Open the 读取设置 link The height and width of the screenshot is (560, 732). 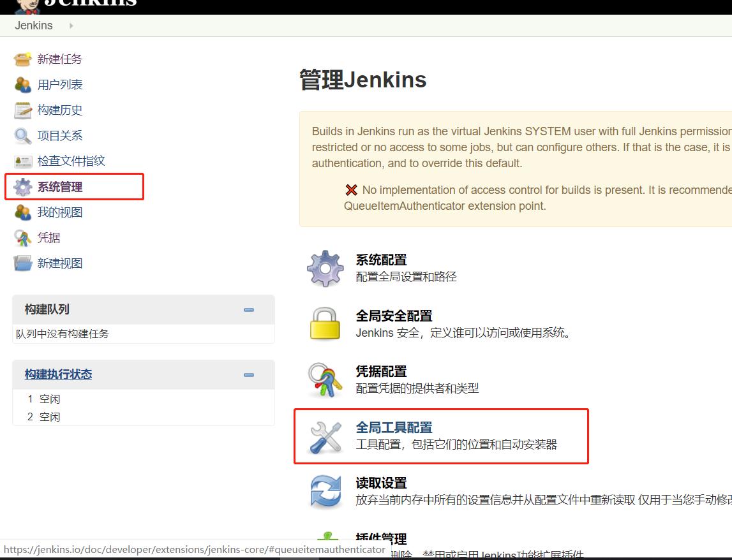pos(381,483)
